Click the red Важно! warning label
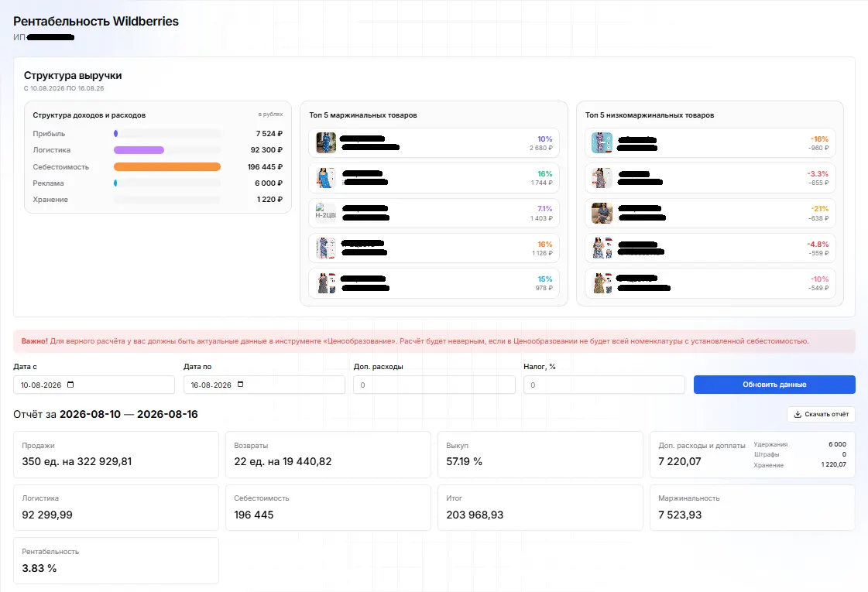The width and height of the screenshot is (868, 592). (35, 341)
